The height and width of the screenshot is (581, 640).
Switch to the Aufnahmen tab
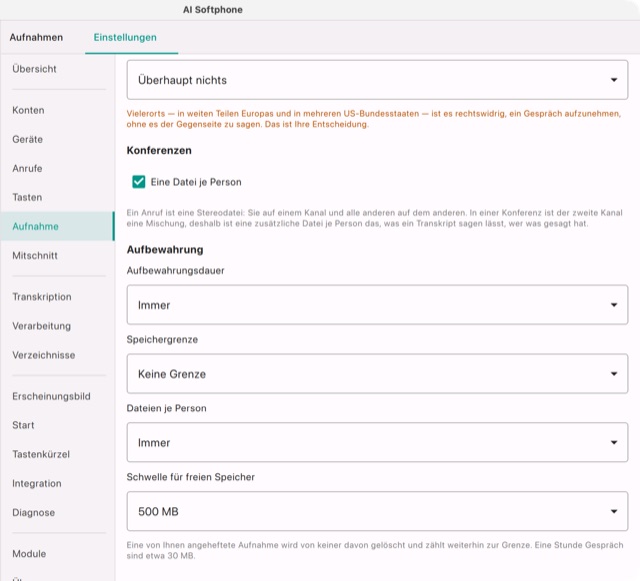pos(36,37)
